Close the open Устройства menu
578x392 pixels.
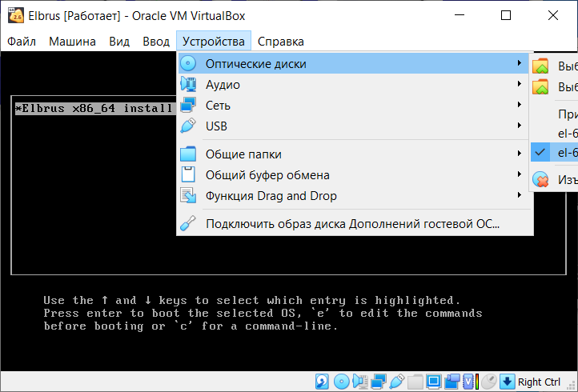214,42
